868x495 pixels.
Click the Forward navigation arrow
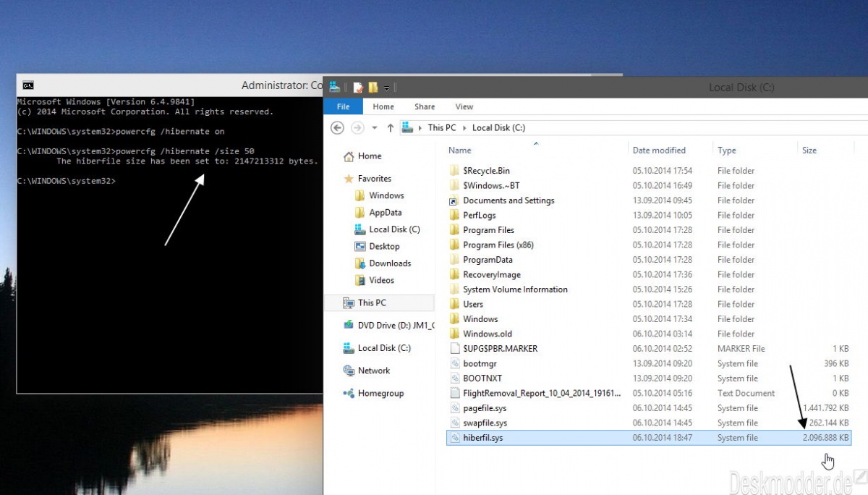click(x=357, y=127)
